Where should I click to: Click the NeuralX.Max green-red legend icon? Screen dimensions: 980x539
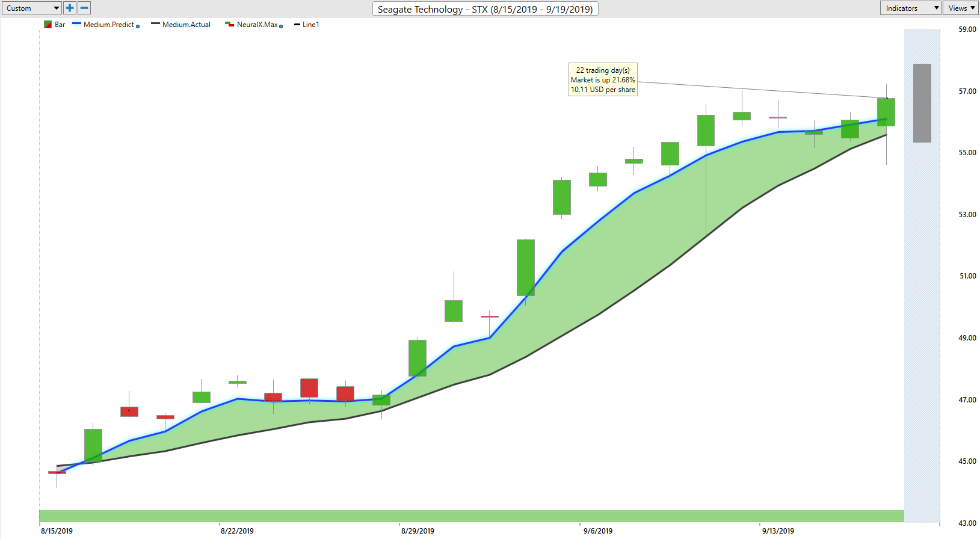click(x=229, y=25)
